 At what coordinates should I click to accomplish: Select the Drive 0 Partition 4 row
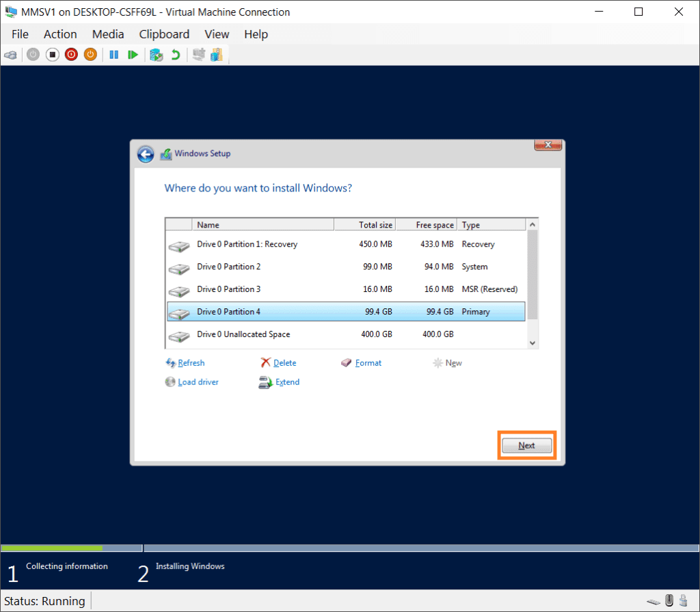[x=346, y=312]
